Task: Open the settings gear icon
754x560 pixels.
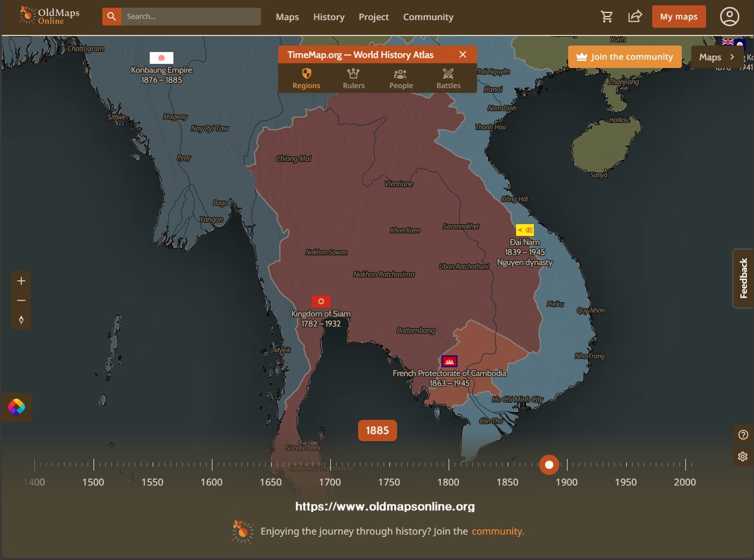Action: pos(743,457)
